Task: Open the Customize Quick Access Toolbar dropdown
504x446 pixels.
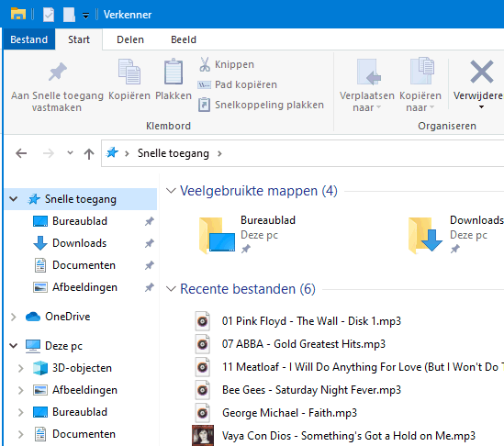Action: [x=85, y=15]
